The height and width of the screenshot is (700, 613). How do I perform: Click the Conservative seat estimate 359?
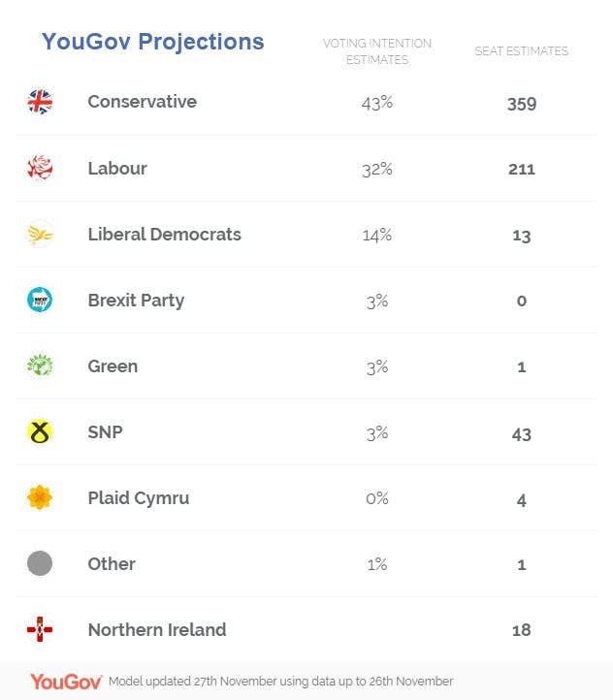[521, 103]
